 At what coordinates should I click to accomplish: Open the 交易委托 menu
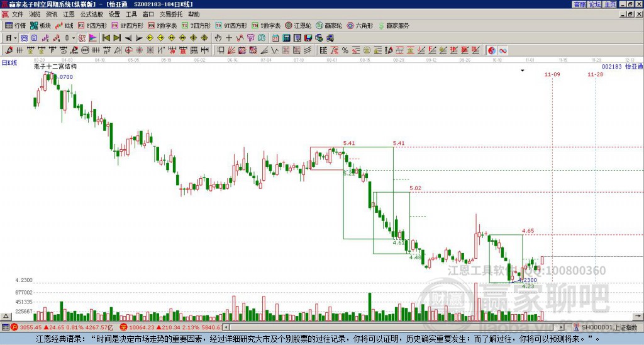[x=171, y=14]
